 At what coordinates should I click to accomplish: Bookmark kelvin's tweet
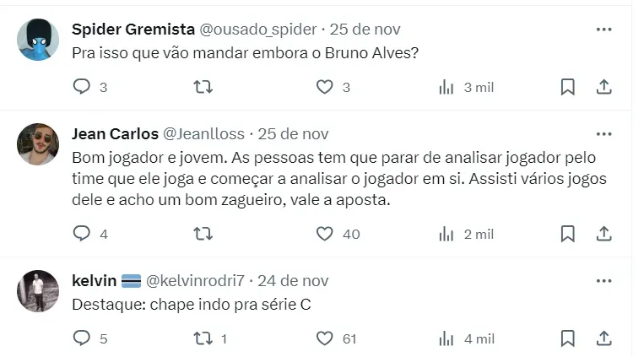tap(568, 338)
